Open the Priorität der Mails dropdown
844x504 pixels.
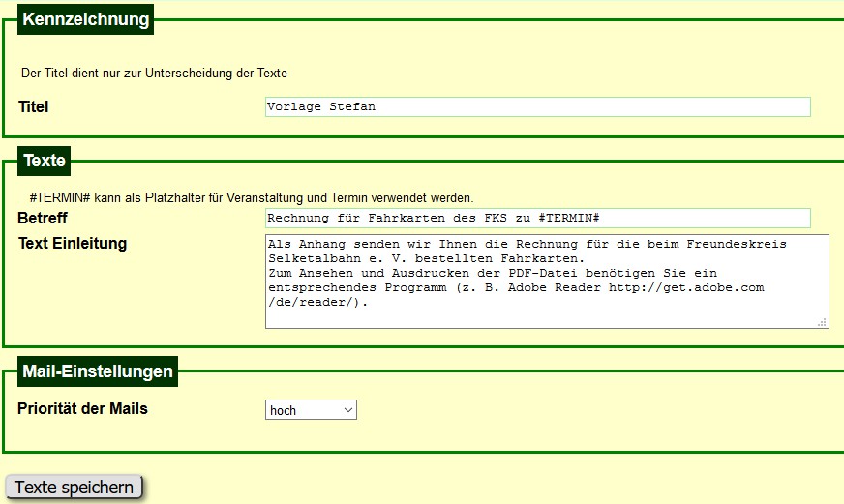(x=311, y=410)
